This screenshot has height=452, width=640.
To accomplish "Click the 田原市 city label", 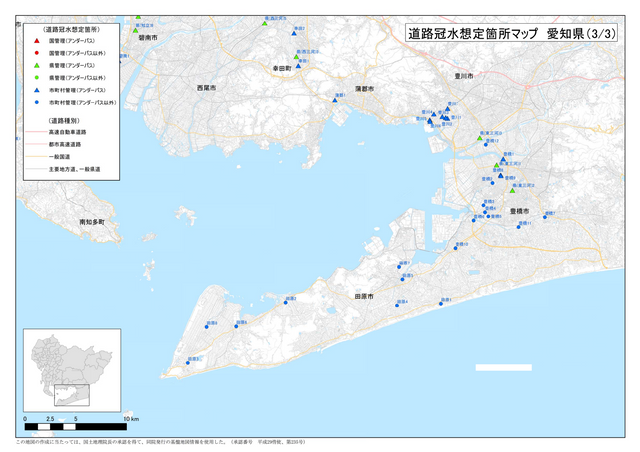I will point(364,296).
